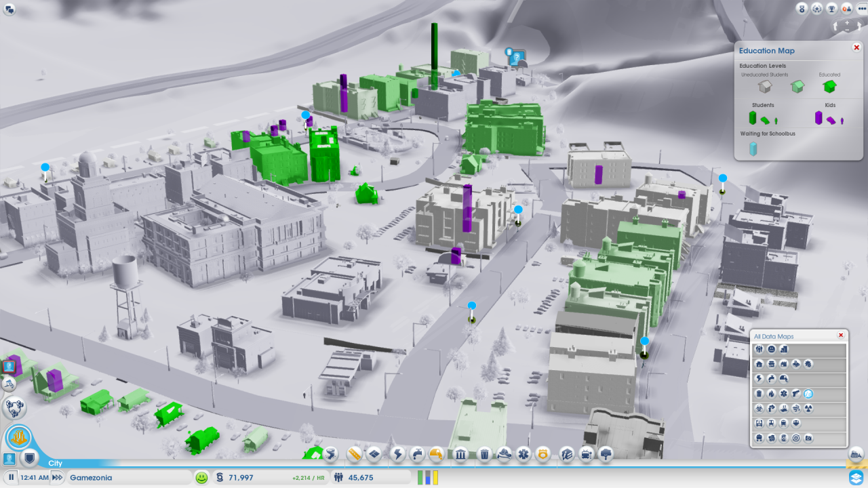The height and width of the screenshot is (488, 868).
Task: Open the Mass Transit bus menu
Action: (586, 454)
